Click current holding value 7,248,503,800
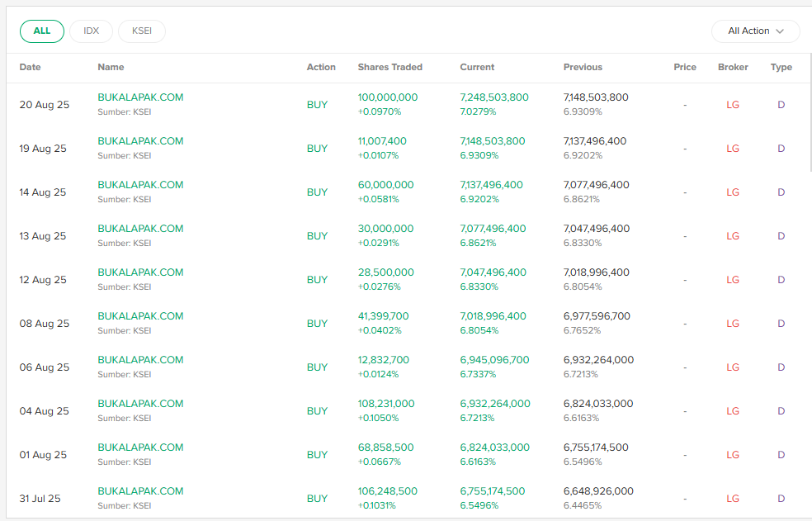 494,97
